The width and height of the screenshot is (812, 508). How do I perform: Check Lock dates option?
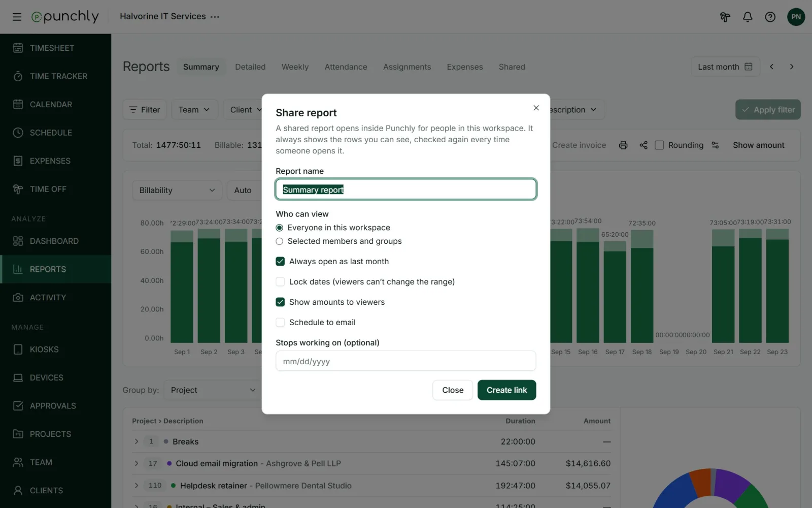click(280, 282)
